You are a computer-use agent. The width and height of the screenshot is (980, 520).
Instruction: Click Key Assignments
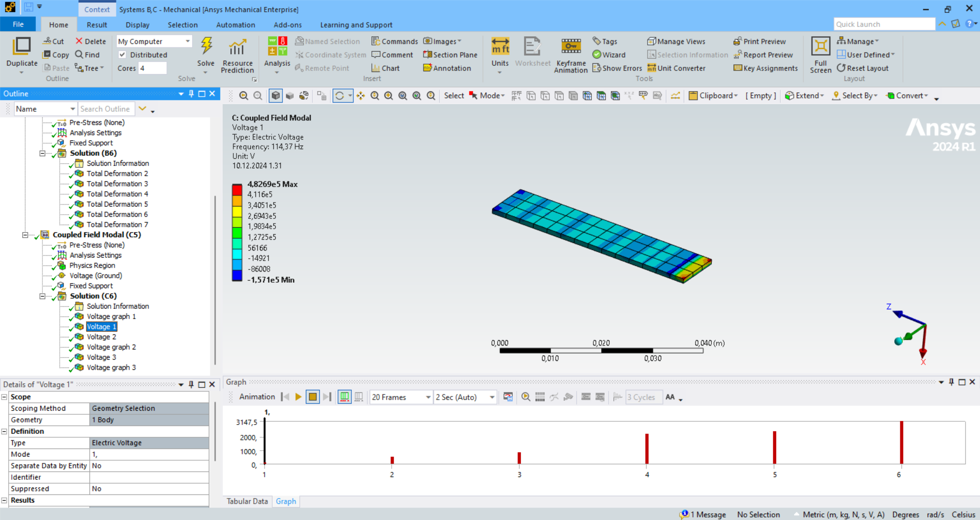(766, 68)
